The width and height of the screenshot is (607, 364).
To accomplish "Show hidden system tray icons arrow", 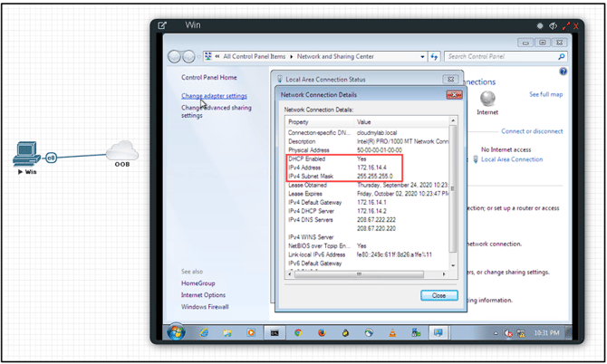I will click(496, 333).
